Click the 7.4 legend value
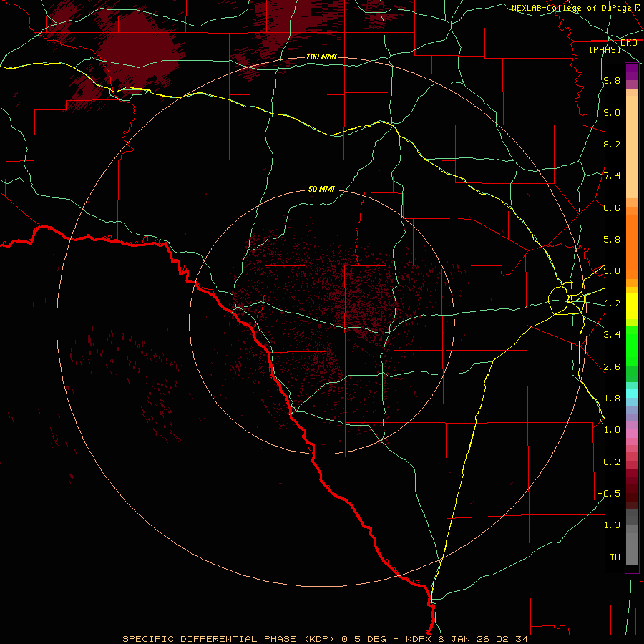The image size is (644, 644). pyautogui.click(x=612, y=176)
